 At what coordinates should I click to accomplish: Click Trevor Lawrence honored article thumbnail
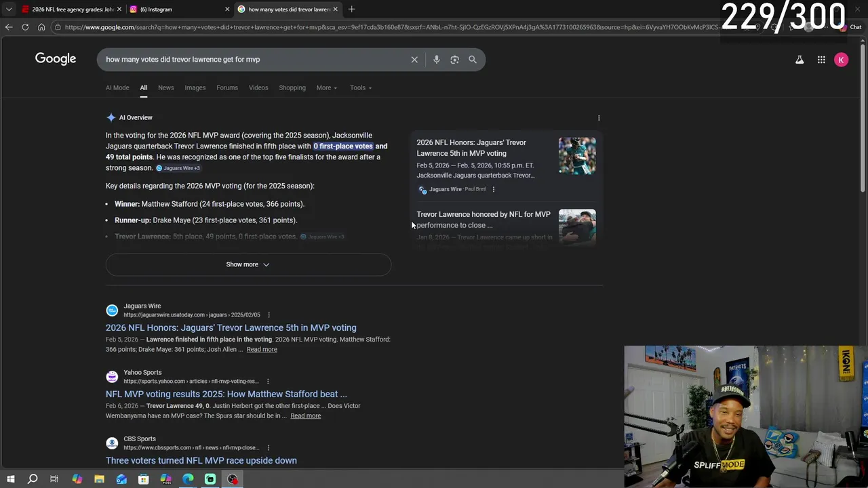(577, 226)
